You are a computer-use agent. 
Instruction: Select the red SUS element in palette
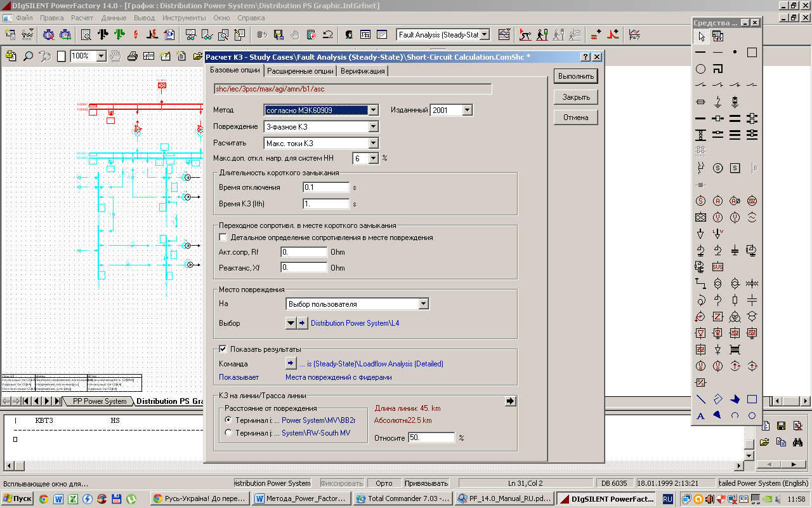[717, 267]
